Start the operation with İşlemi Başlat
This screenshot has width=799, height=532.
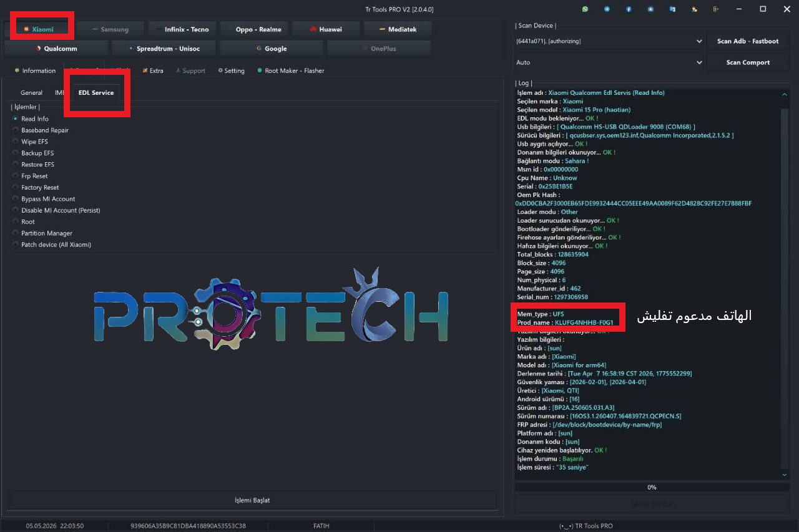click(x=252, y=500)
